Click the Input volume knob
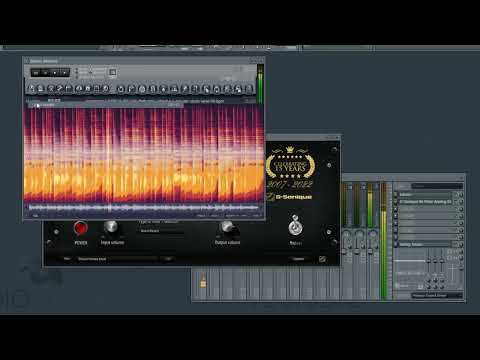The width and height of the screenshot is (480, 360). 111,227
